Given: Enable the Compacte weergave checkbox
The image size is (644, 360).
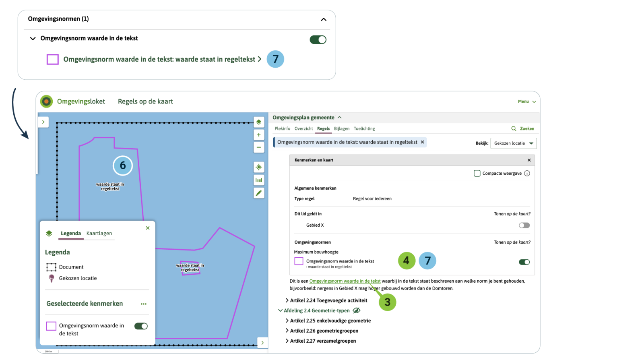Looking at the screenshot, I should [477, 174].
